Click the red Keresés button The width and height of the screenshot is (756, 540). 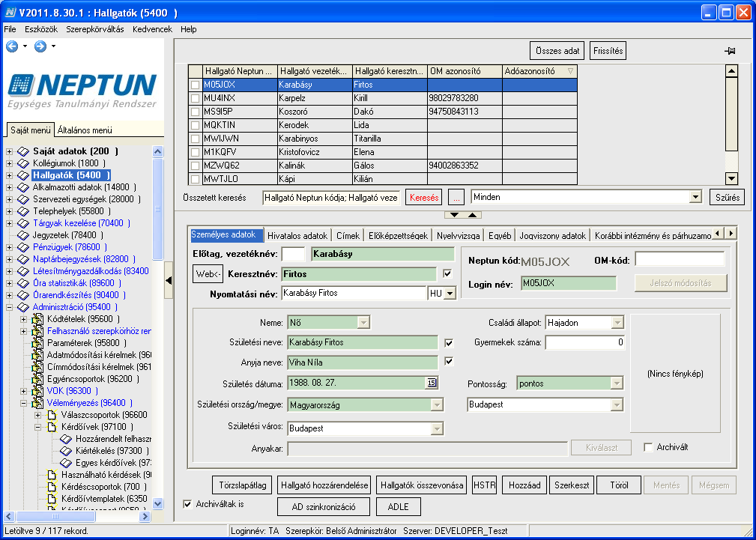point(424,198)
